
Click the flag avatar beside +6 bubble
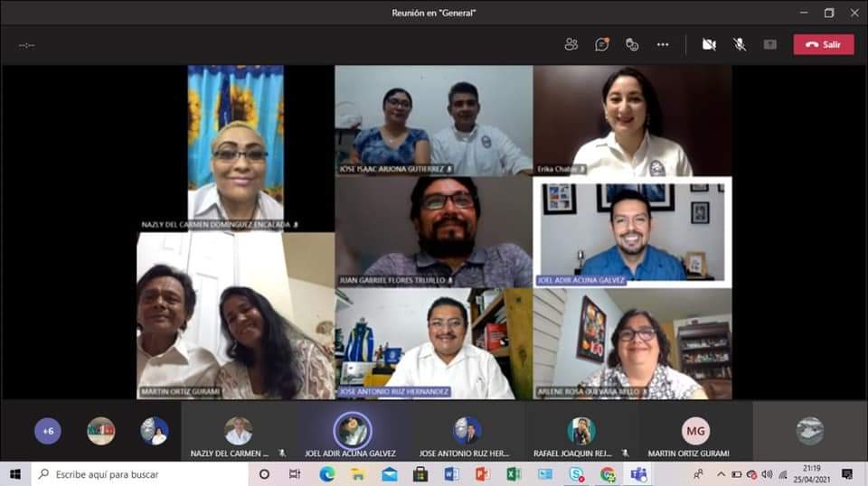click(x=100, y=431)
